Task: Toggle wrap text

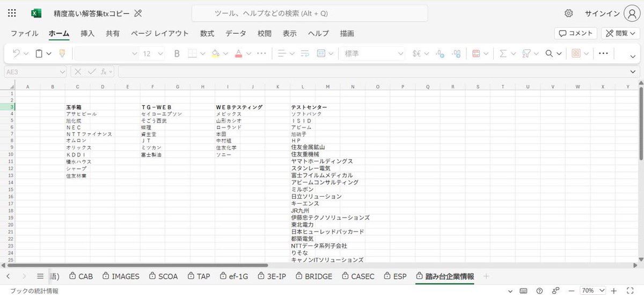Action: point(305,53)
